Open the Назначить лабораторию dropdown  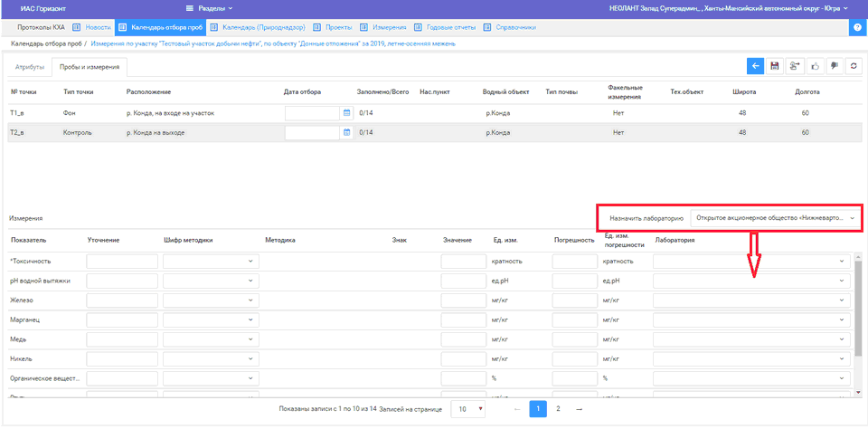(x=773, y=218)
